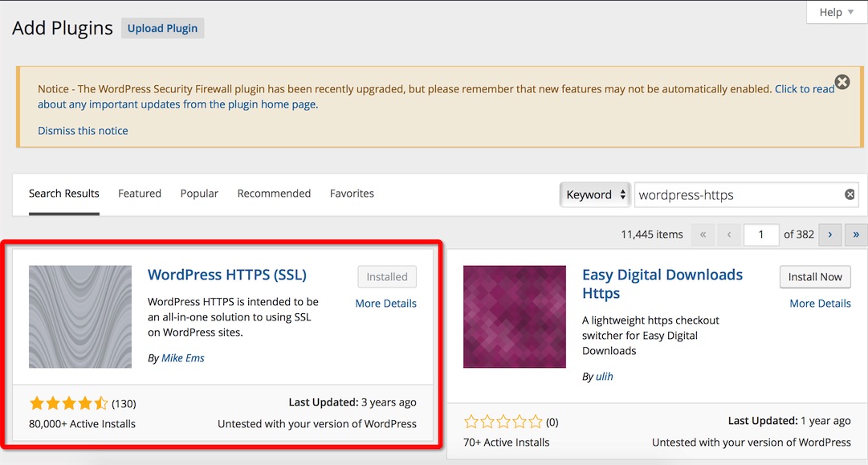Image resolution: width=868 pixels, height=465 pixels.
Task: Click Install Now for Easy Digital Downloads
Action: [x=815, y=277]
